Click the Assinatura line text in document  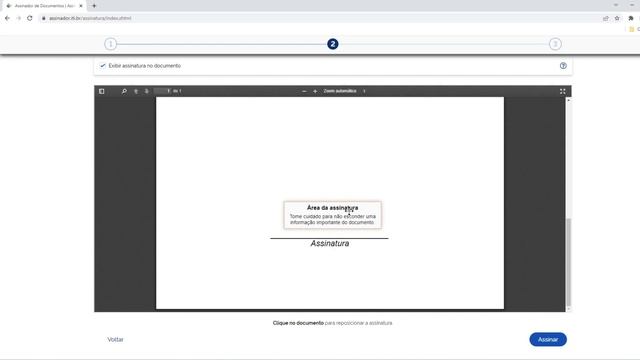[330, 243]
